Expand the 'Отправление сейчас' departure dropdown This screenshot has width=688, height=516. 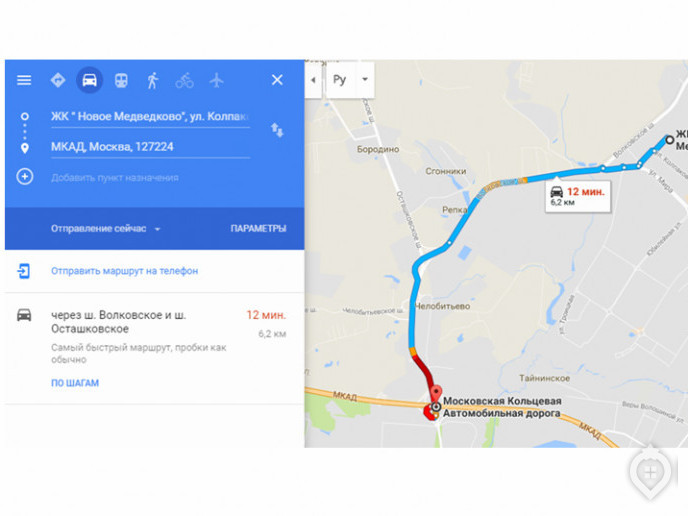[x=106, y=229]
